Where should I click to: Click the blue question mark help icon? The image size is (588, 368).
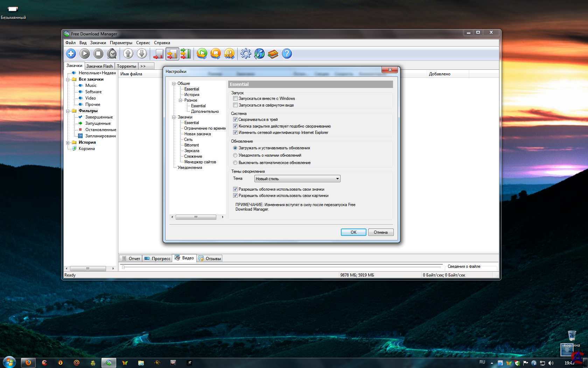point(287,54)
